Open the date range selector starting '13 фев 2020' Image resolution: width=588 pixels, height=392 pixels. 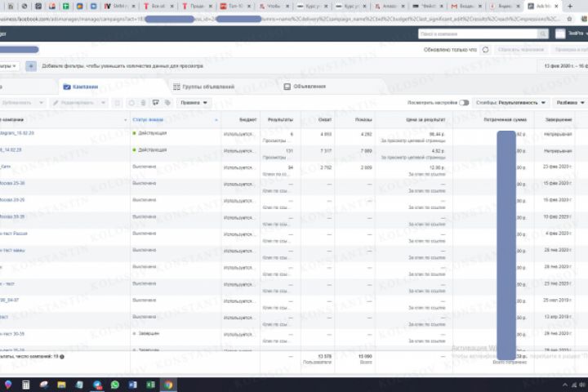[x=565, y=66]
